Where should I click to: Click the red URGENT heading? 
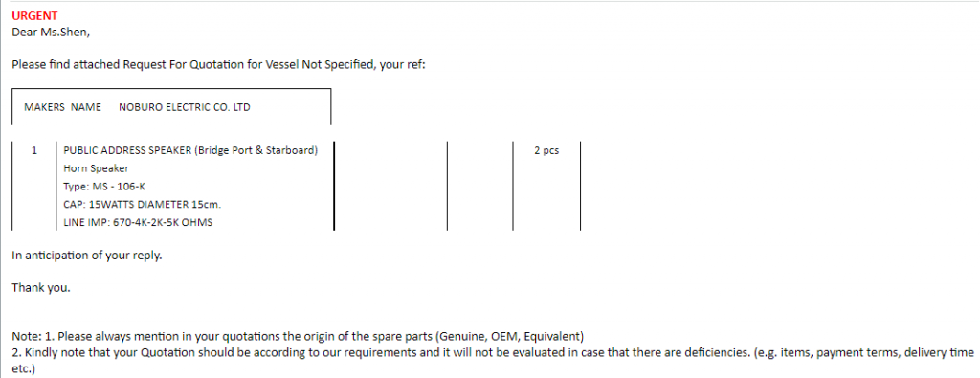pos(34,16)
